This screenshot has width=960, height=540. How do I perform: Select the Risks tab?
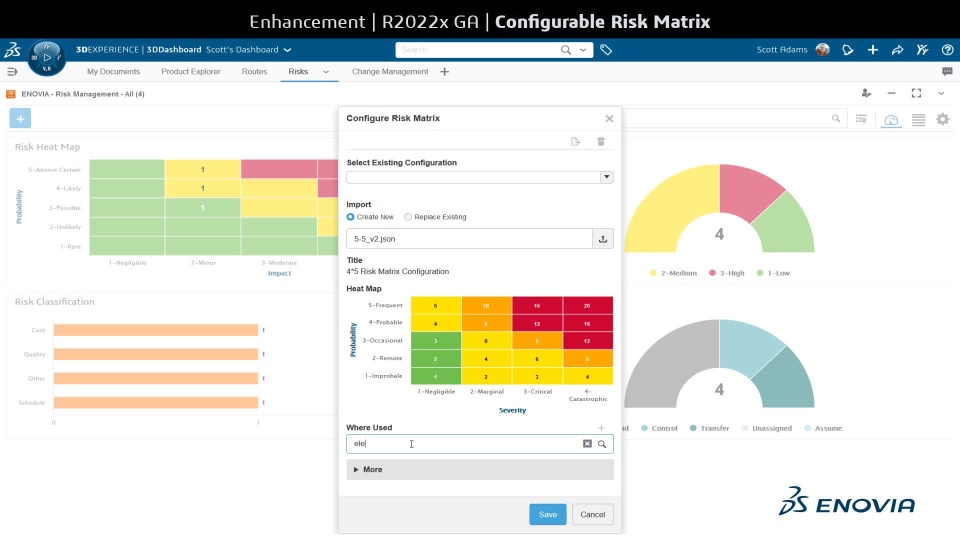coord(298,72)
